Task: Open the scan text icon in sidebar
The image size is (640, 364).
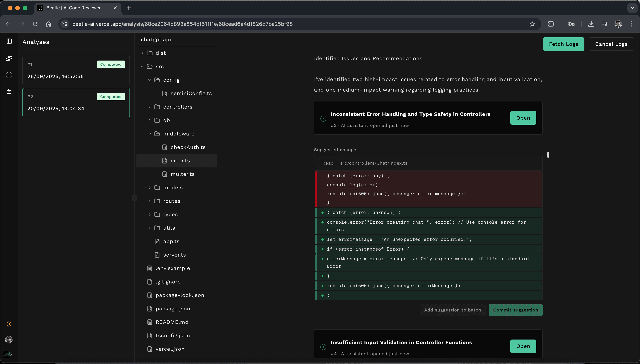Action: [9, 75]
